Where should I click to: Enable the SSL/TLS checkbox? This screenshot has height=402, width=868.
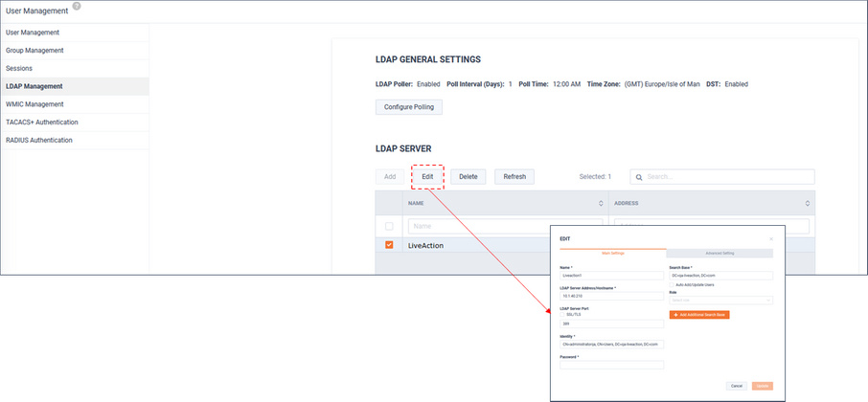tap(562, 314)
